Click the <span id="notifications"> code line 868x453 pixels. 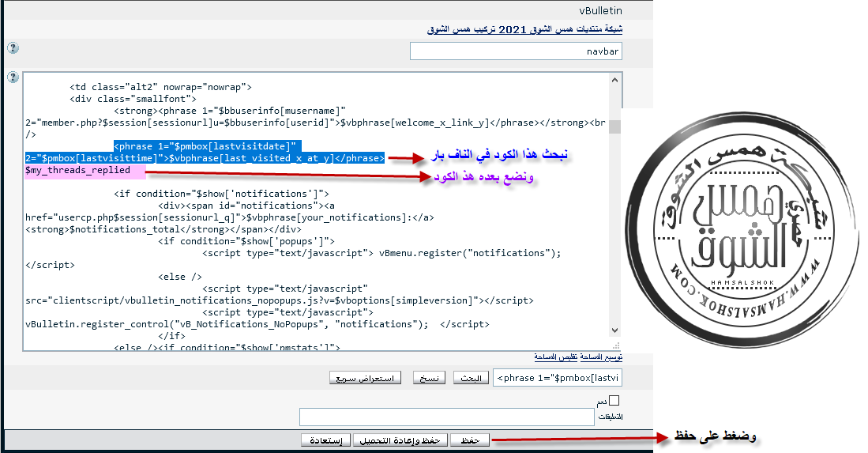(246, 206)
